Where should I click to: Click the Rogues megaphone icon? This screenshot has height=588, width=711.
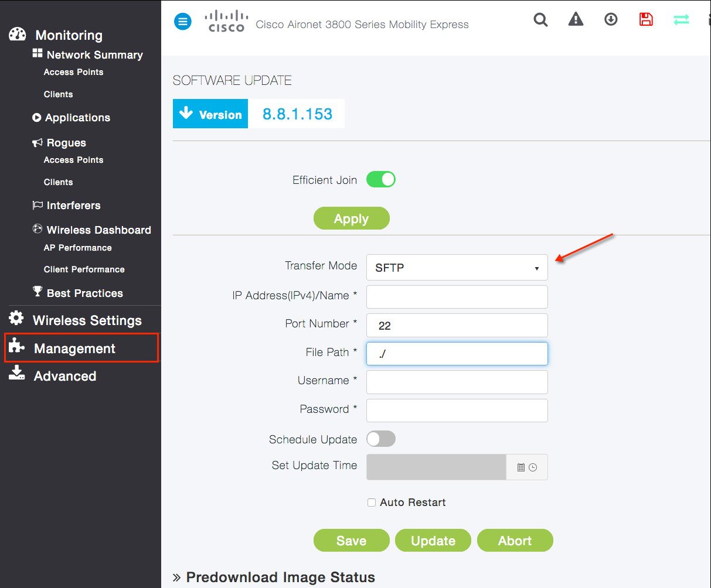tap(38, 142)
